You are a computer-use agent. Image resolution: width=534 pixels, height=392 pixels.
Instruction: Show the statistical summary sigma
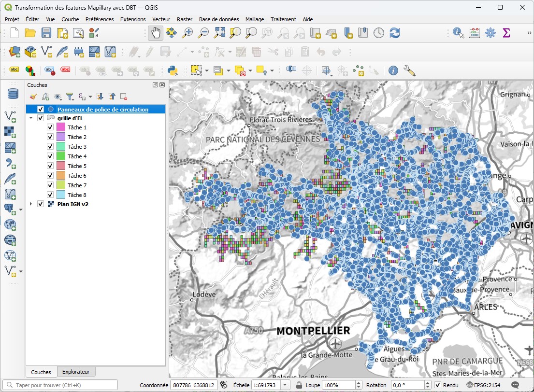[x=506, y=33]
